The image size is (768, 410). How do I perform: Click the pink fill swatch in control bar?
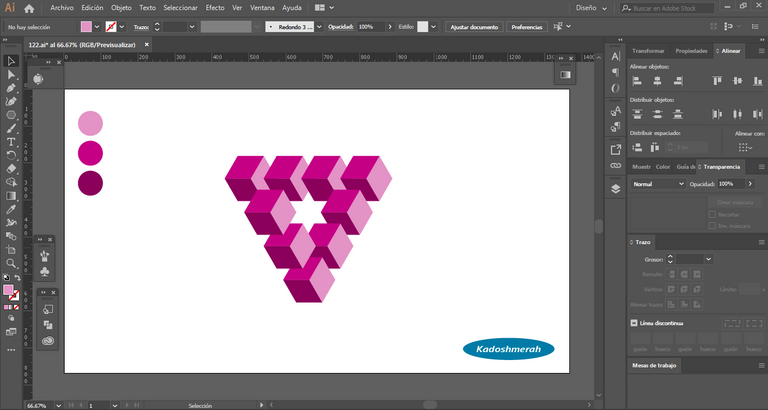click(x=87, y=27)
